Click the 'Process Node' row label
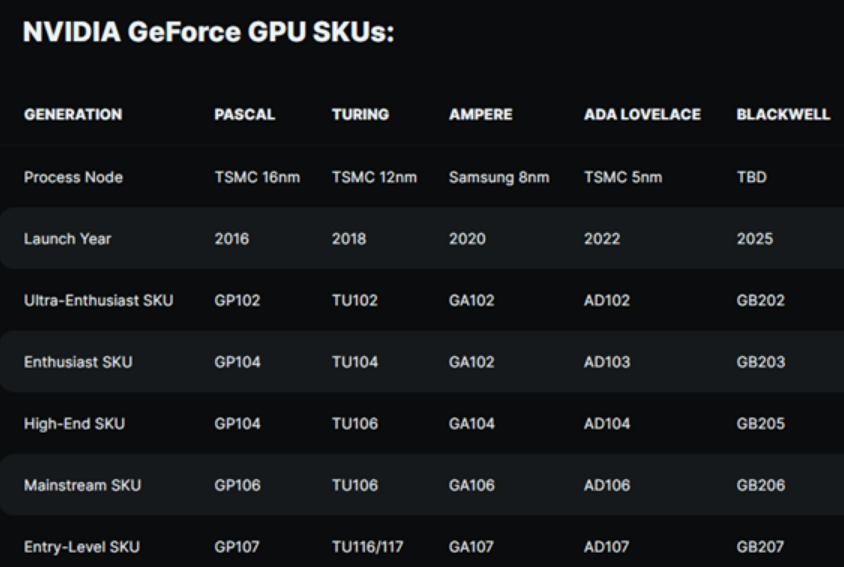844x567 pixels. click(73, 177)
